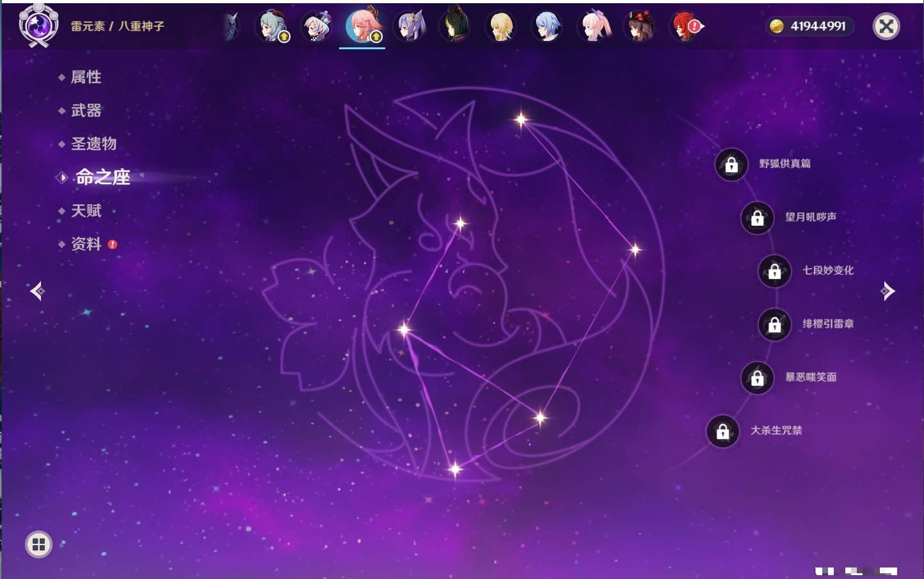Open the locked constellation 大杀生咒禁
Screen dimensions: 924x579
coord(723,431)
